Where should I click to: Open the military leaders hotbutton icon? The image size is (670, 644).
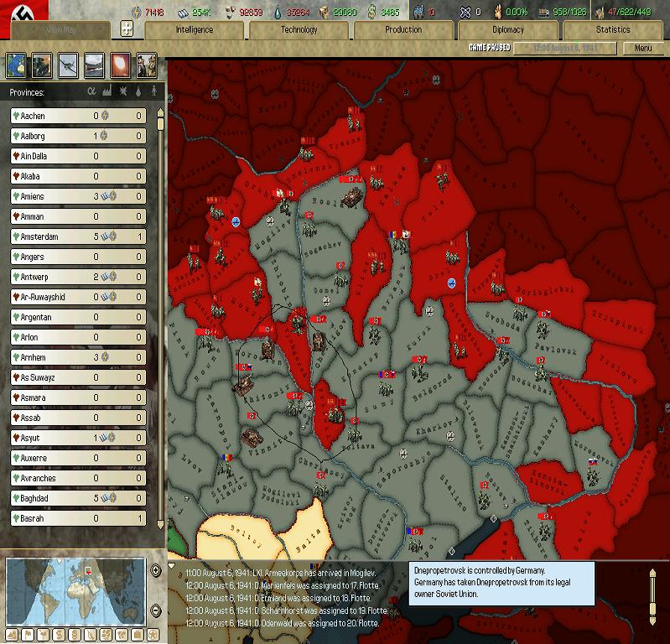(146, 65)
